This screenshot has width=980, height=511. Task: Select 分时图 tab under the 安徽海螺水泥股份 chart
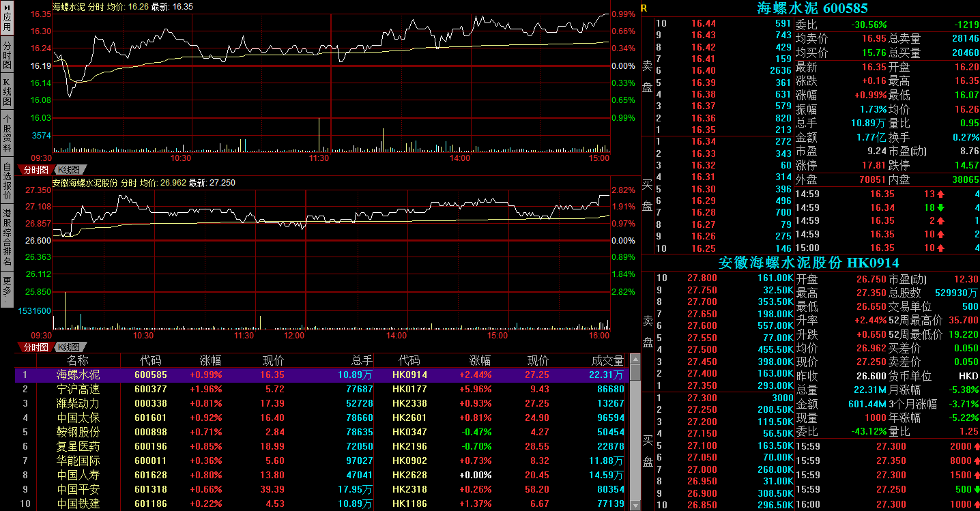[x=36, y=347]
